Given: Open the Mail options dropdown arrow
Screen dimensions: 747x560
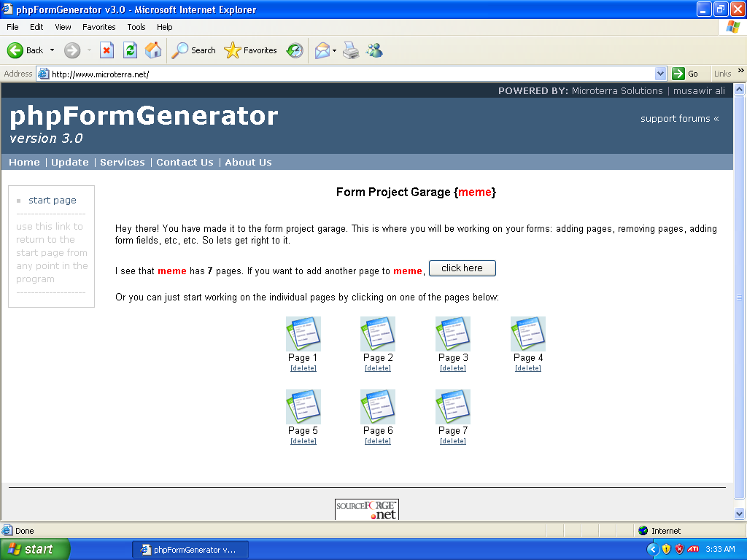Looking at the screenshot, I should point(334,50).
